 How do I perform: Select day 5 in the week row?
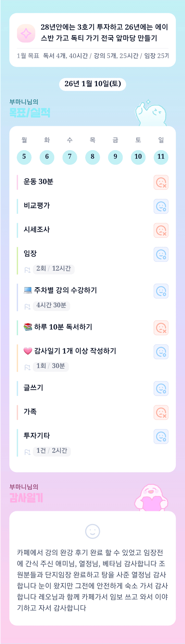(x=24, y=157)
